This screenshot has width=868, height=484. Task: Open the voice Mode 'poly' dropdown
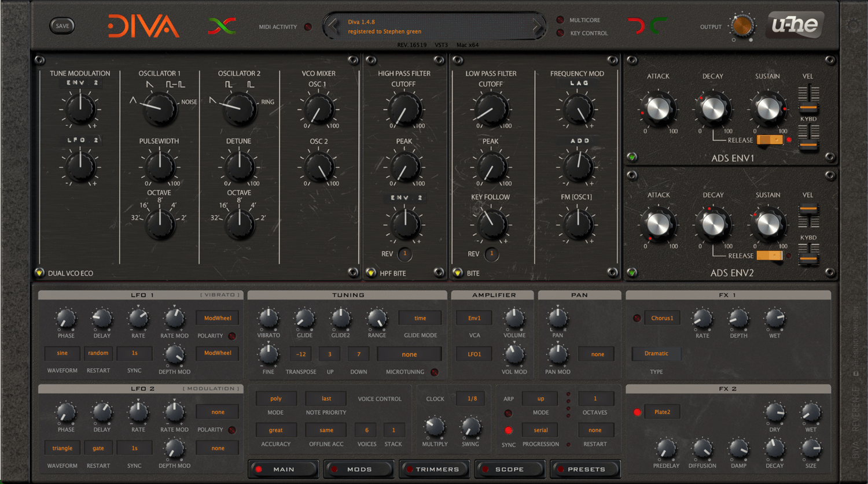point(276,398)
